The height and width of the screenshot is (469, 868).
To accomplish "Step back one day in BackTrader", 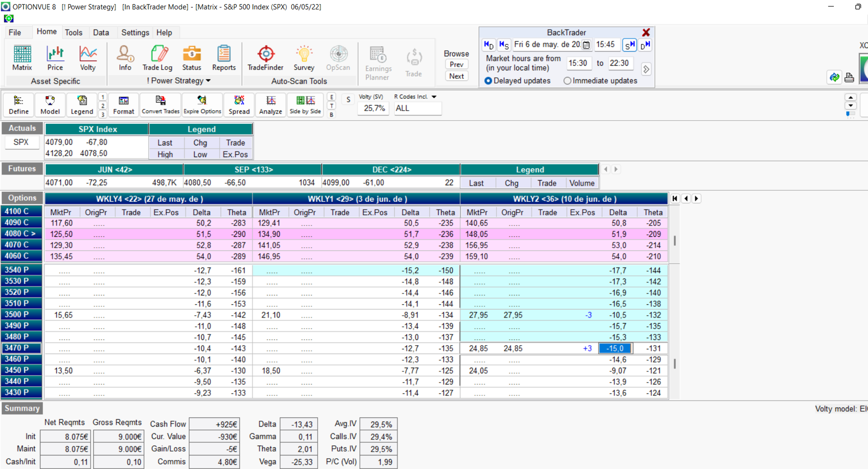I will tap(489, 45).
